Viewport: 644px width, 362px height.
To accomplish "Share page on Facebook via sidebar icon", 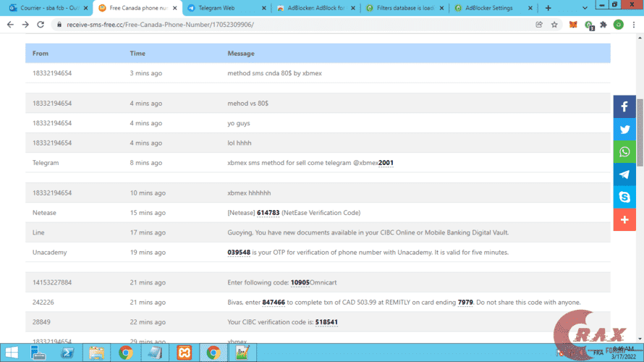I will point(624,106).
